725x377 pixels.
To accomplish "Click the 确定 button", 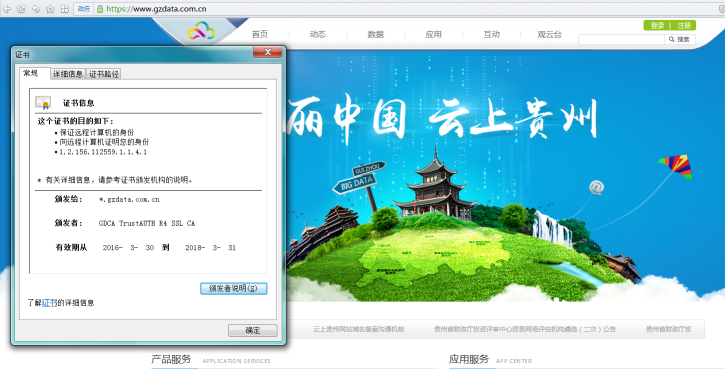I will pos(252,330).
